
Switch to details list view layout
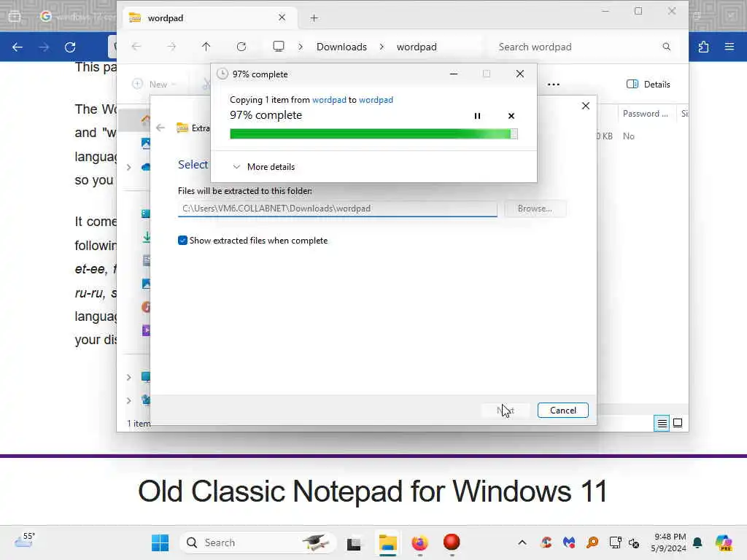662,423
